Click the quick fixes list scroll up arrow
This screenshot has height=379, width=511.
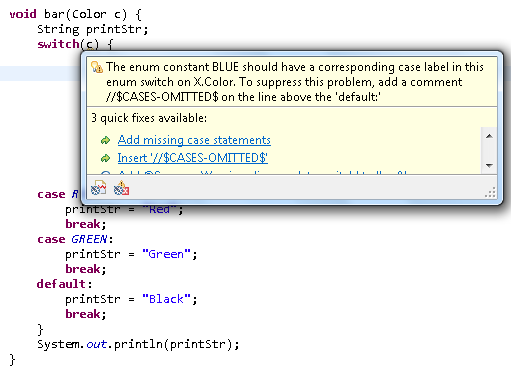tap(489, 136)
